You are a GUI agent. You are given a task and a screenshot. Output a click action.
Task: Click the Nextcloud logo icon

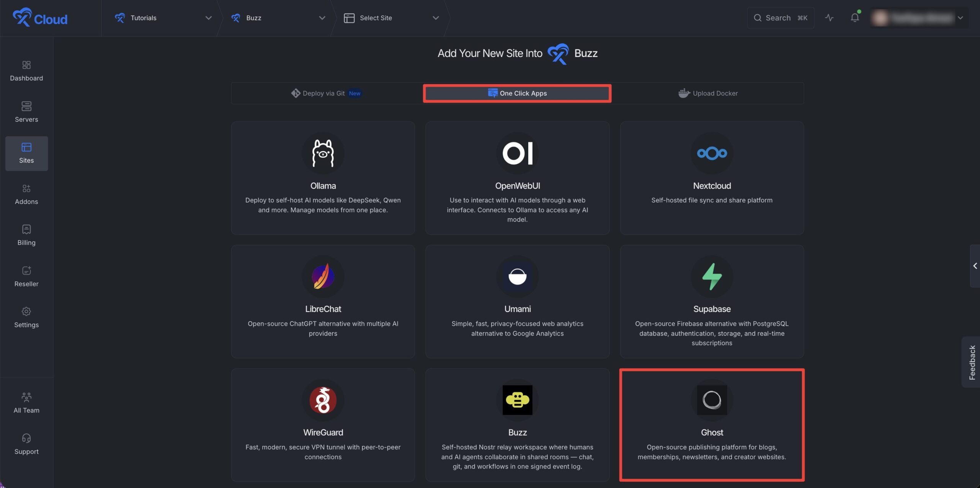712,153
